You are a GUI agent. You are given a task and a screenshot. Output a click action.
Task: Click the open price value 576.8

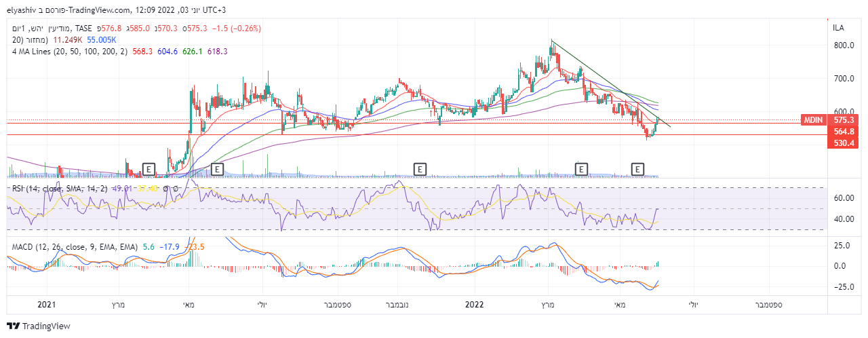pyautogui.click(x=110, y=28)
